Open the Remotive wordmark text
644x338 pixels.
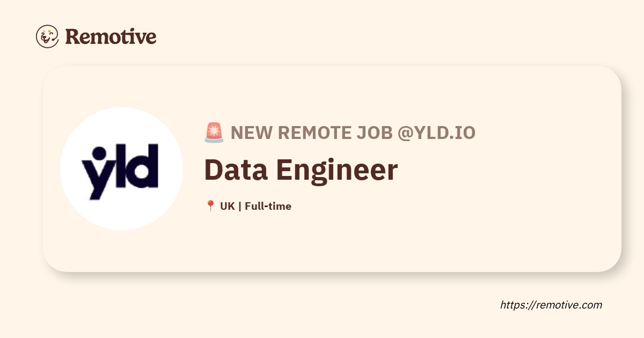pyautogui.click(x=111, y=36)
